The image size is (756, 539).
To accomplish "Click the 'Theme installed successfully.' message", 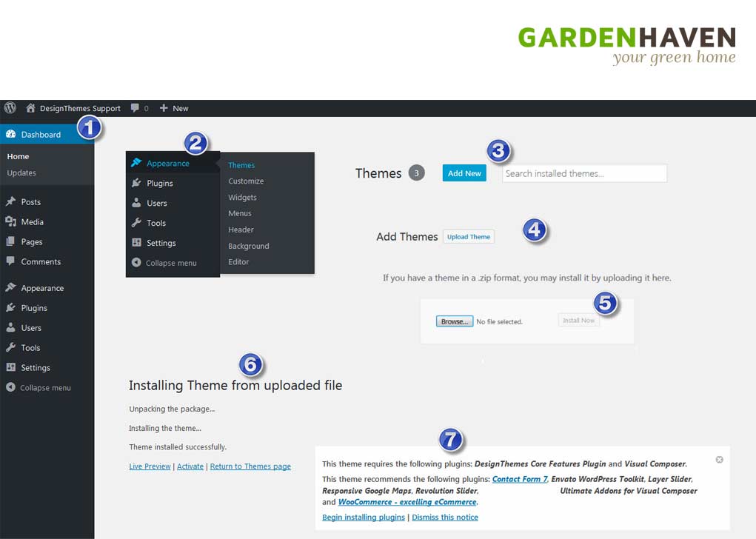I will click(x=178, y=447).
